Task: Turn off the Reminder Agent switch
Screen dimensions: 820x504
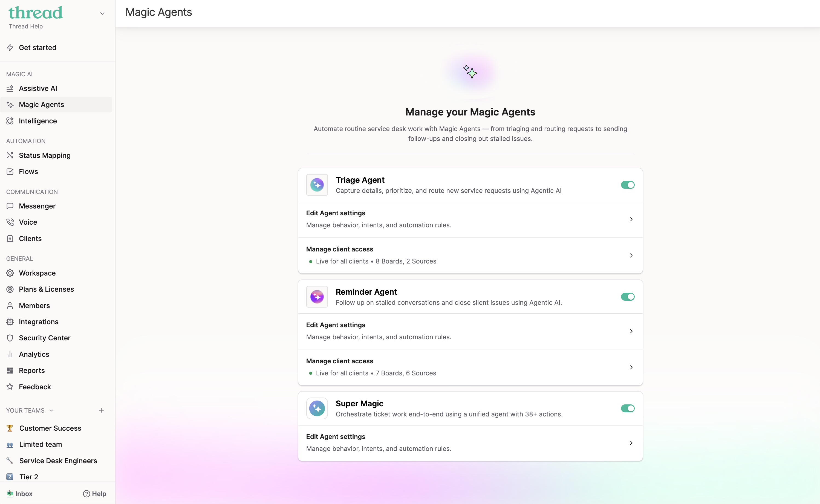Action: pos(628,297)
